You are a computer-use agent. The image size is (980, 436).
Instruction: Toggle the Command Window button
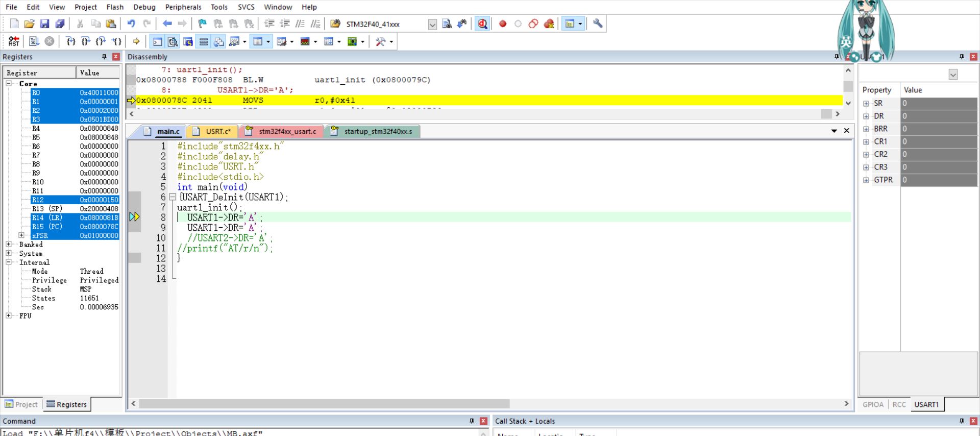pyautogui.click(x=158, y=42)
